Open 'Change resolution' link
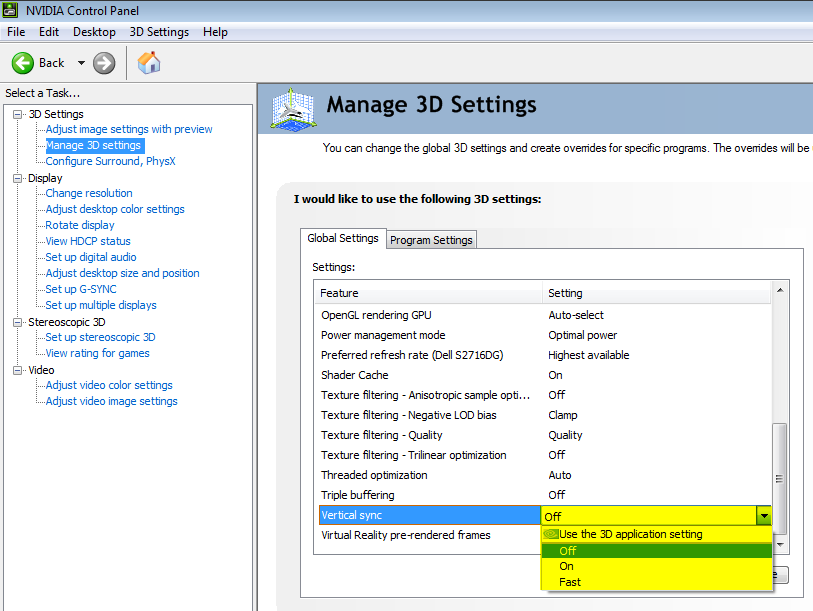813x611 pixels. (89, 193)
